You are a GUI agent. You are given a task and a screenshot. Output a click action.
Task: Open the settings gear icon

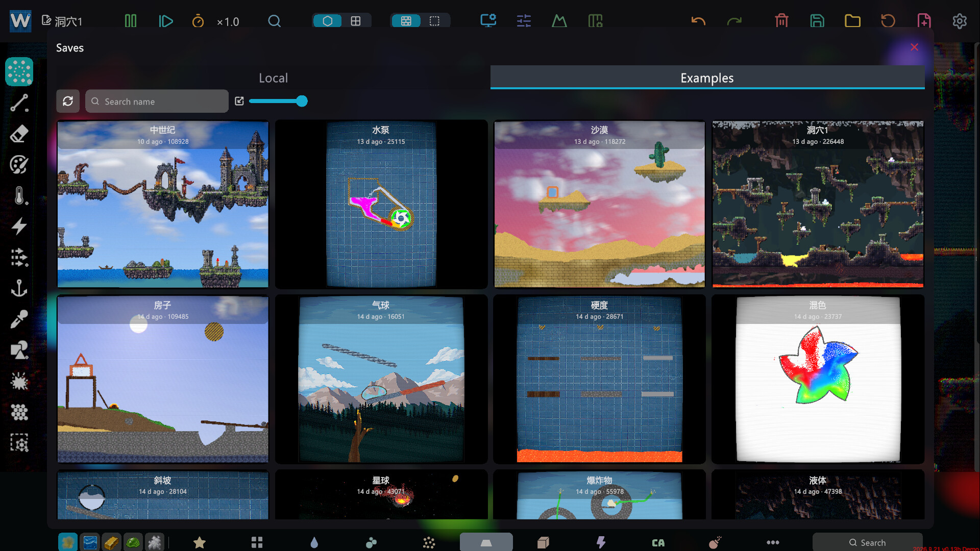[959, 21]
